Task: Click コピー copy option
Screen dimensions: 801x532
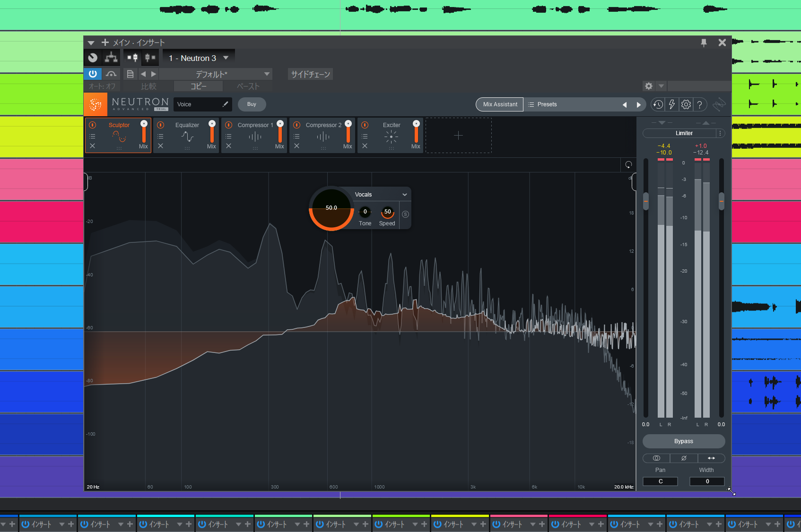Action: [199, 86]
